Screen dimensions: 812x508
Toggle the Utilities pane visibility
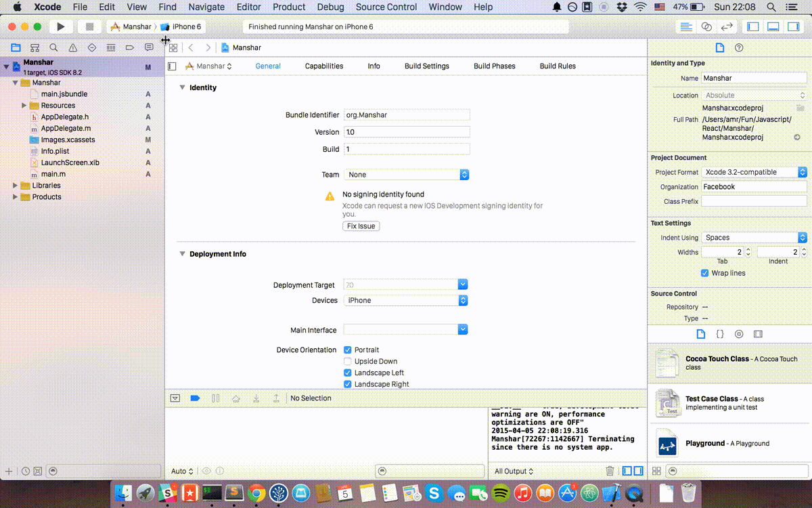tap(794, 26)
